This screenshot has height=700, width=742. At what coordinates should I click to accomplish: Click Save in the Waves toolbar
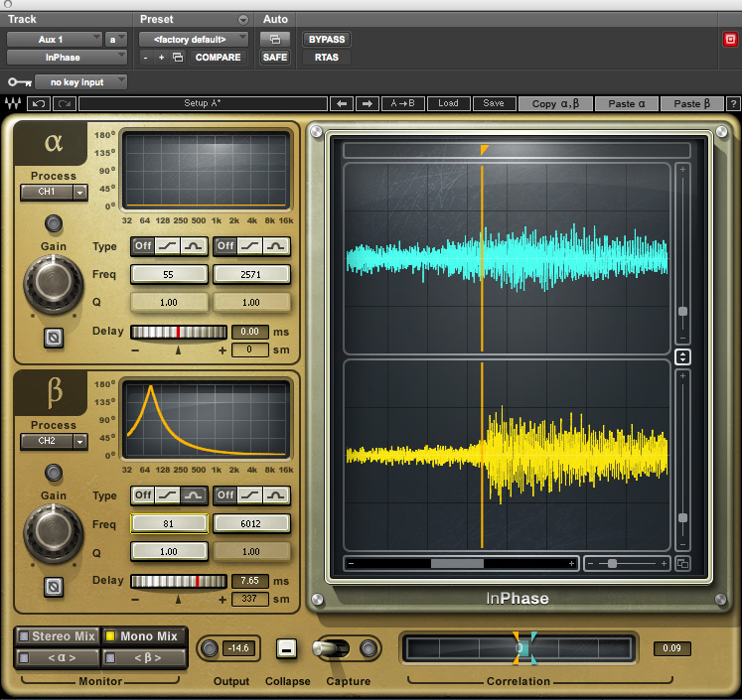(494, 103)
